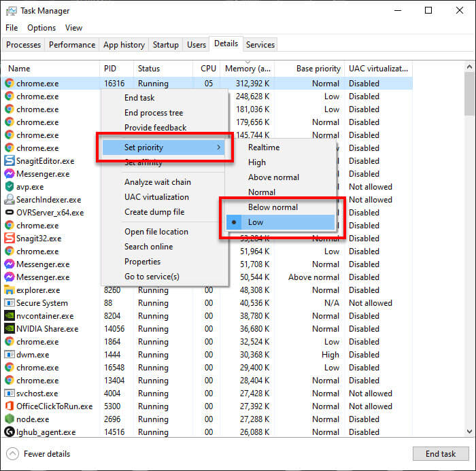Click the scrollbar down arrow

point(469,432)
